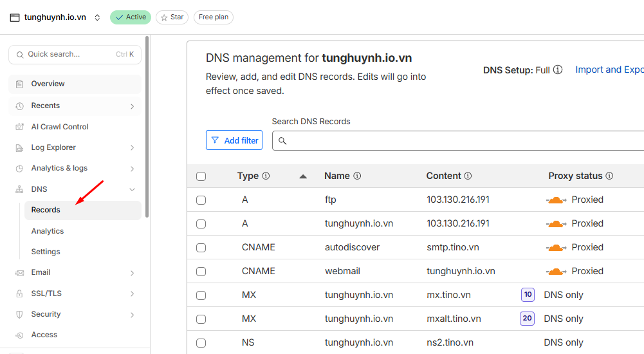
Task: Expand the Analytics & logs chevron
Action: pos(133,169)
